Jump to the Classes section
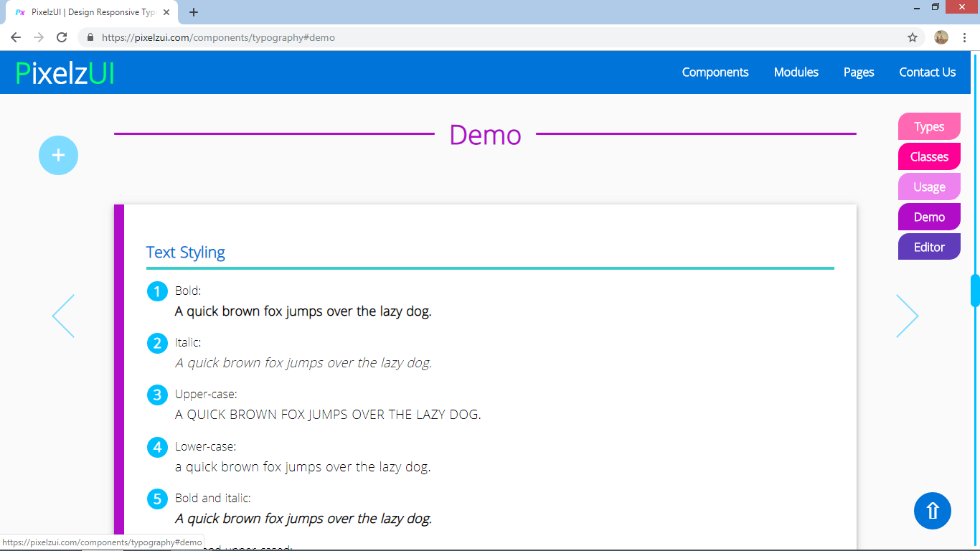The height and width of the screenshot is (551, 980). [x=929, y=156]
